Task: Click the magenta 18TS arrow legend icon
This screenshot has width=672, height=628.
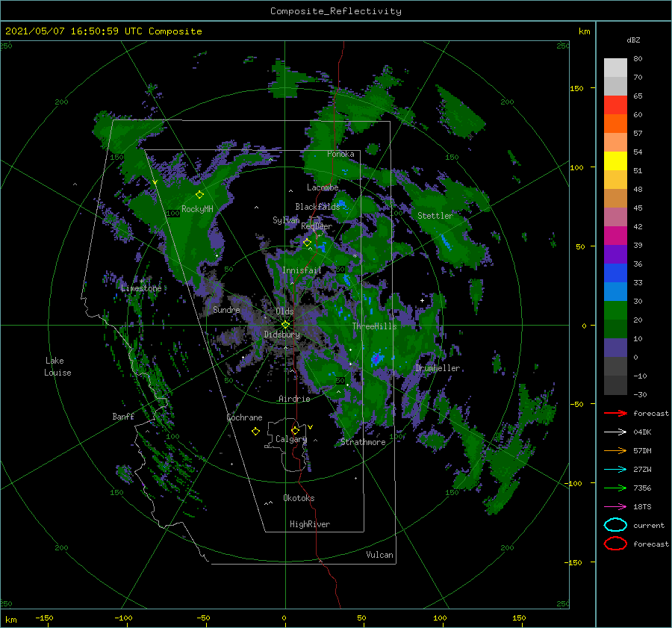Action: click(x=615, y=507)
